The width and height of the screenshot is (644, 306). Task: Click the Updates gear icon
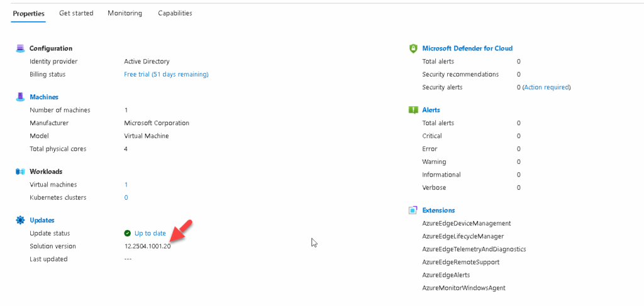(x=20, y=221)
